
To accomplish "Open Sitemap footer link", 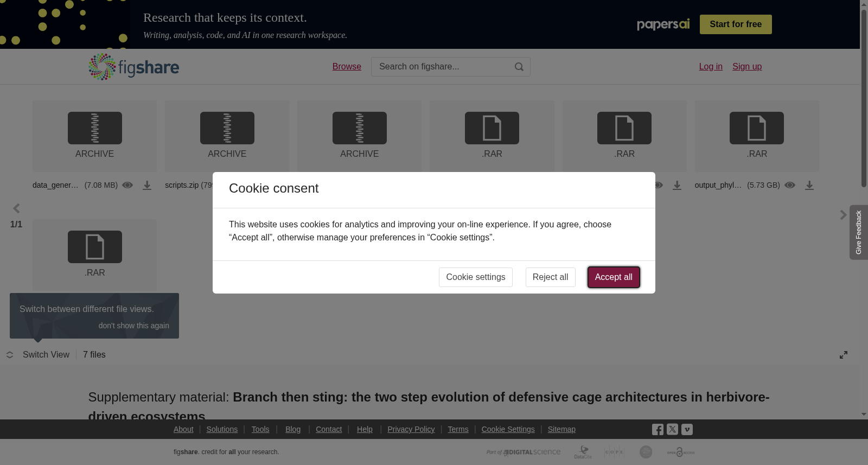I will point(561,429).
